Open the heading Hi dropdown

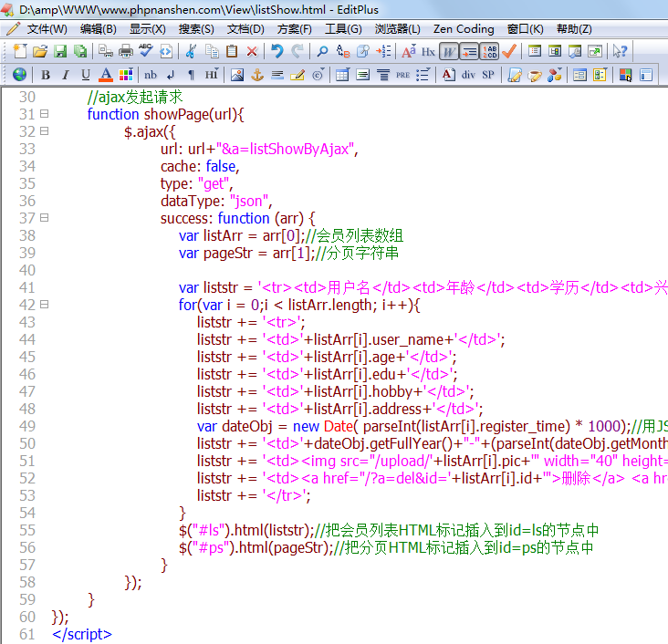pyautogui.click(x=212, y=75)
